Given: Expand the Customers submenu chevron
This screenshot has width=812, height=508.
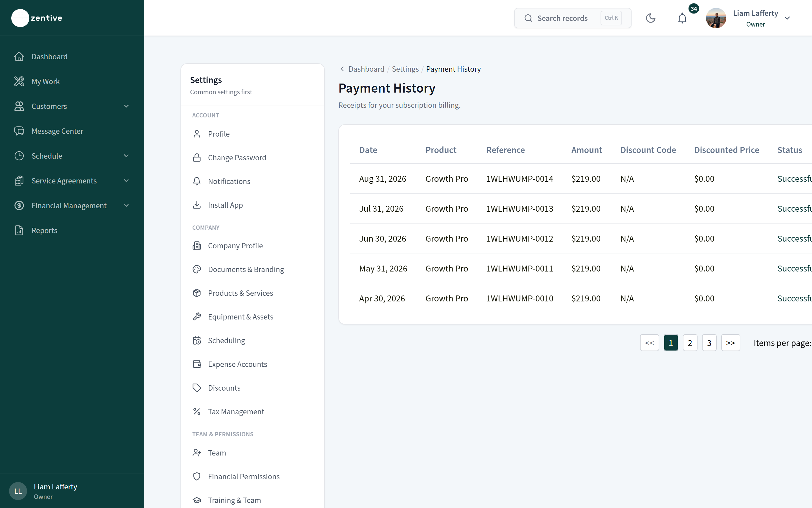Looking at the screenshot, I should click(x=127, y=106).
